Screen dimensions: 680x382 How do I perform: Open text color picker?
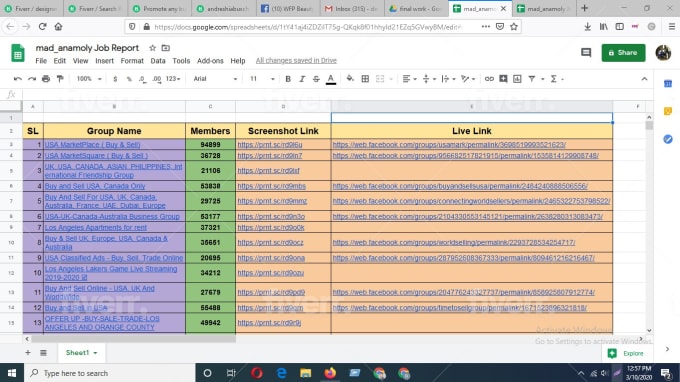[330, 79]
